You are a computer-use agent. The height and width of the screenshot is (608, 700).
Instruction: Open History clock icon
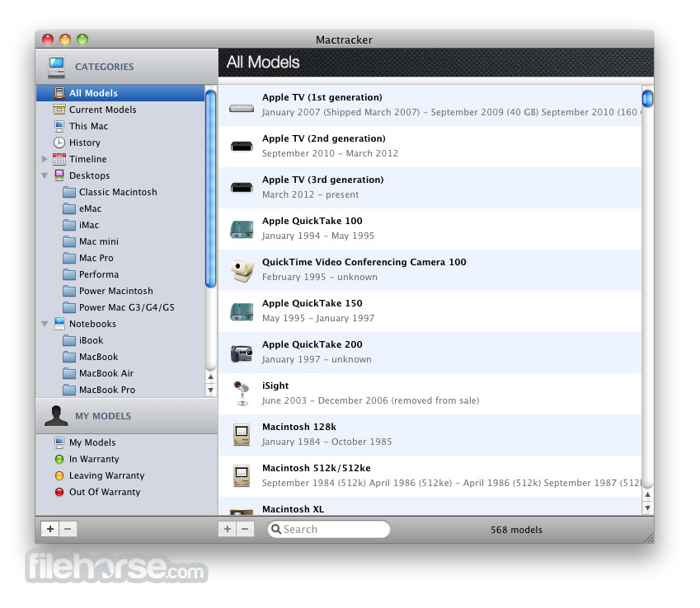tap(59, 143)
